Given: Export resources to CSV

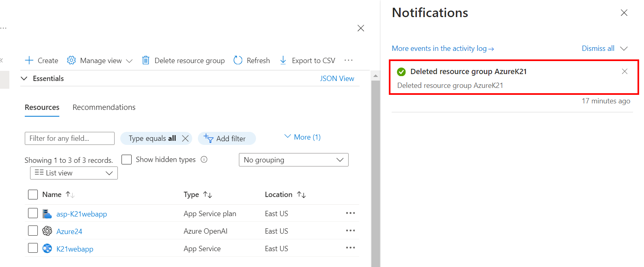Looking at the screenshot, I should [308, 61].
